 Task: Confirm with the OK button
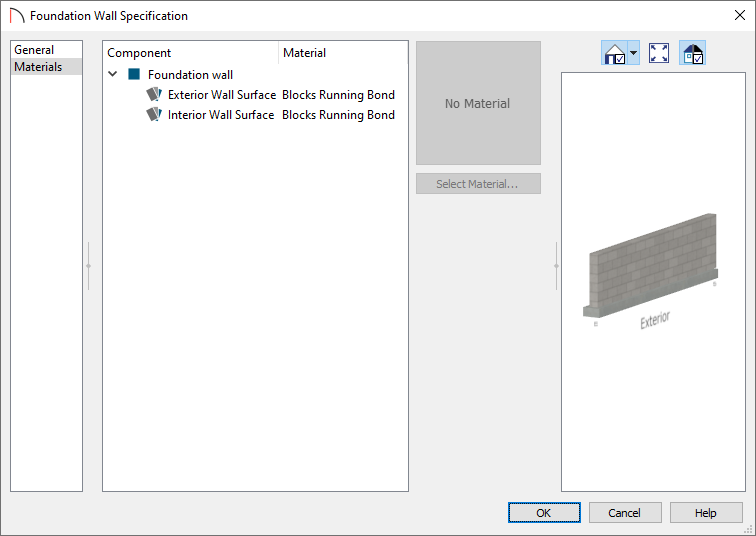tap(544, 512)
